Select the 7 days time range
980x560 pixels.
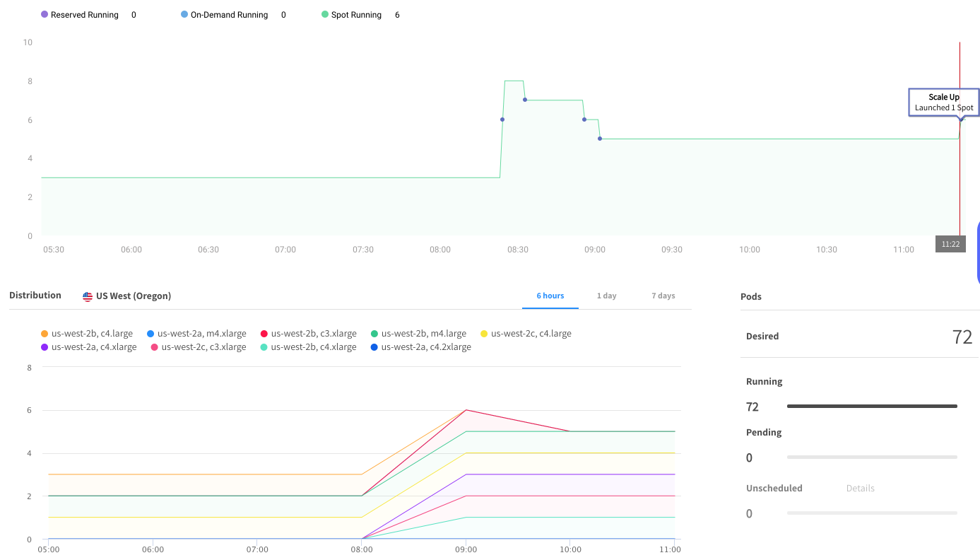coord(663,296)
